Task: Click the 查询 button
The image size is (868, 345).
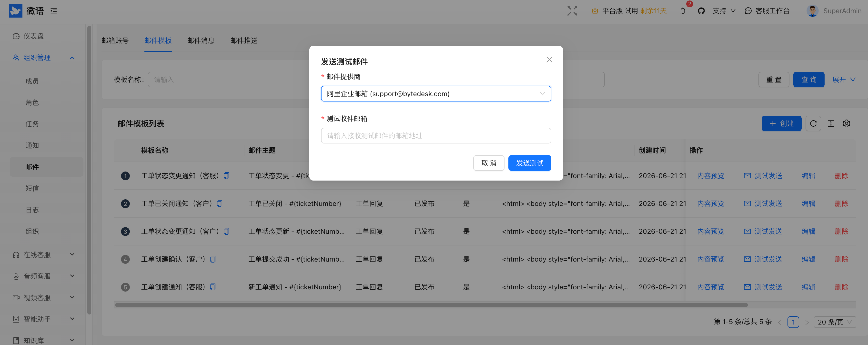Action: click(x=808, y=80)
